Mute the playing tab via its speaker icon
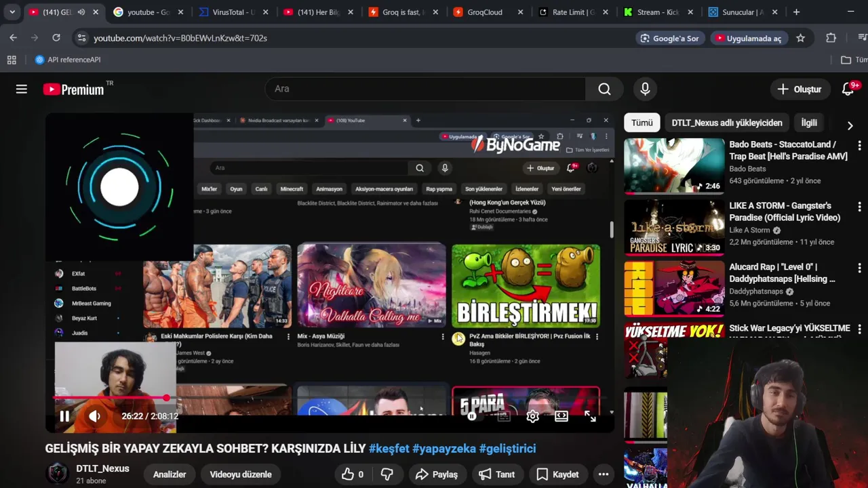This screenshot has height=488, width=868. pos(81,12)
